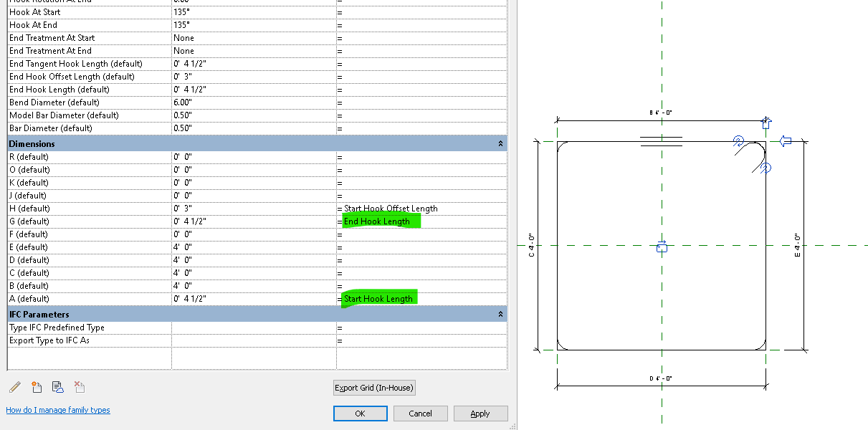This screenshot has width=868, height=430.
Task: Click the Export Grid (In-House) button
Action: (x=373, y=387)
